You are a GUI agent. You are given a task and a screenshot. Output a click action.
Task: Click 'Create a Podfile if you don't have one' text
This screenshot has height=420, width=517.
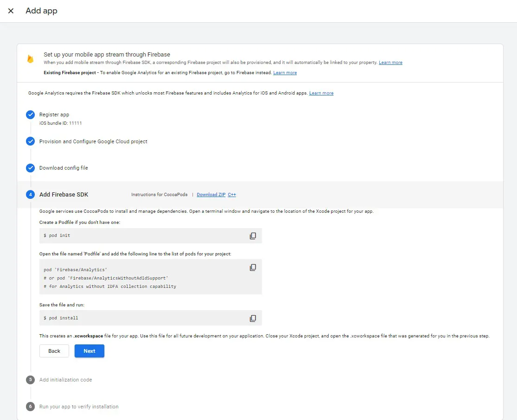(x=80, y=222)
